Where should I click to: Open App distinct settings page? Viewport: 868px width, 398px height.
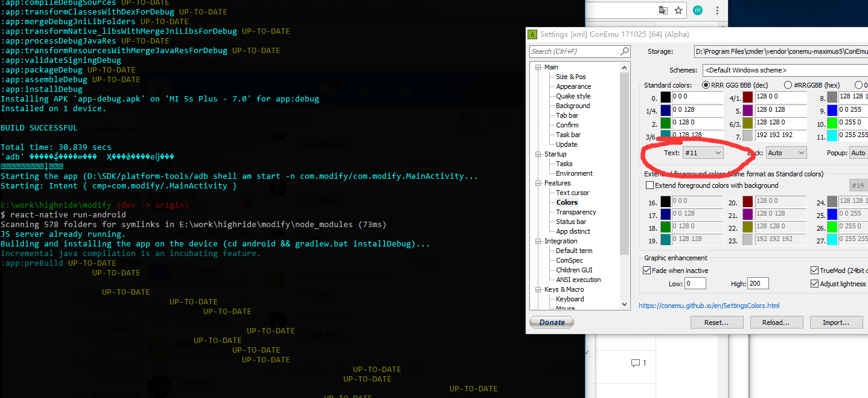click(x=573, y=231)
